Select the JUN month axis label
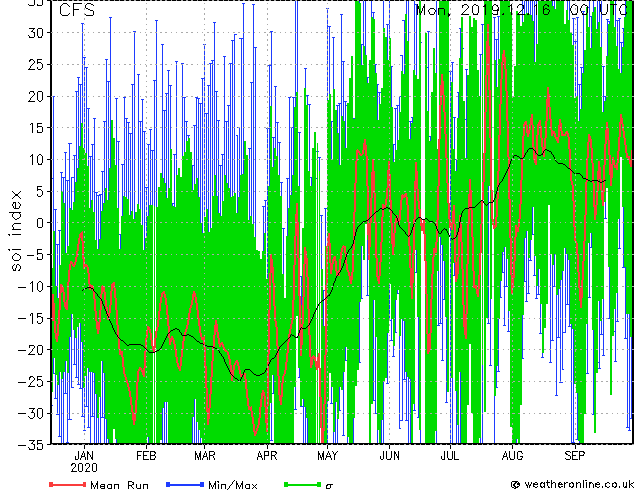 [x=389, y=456]
